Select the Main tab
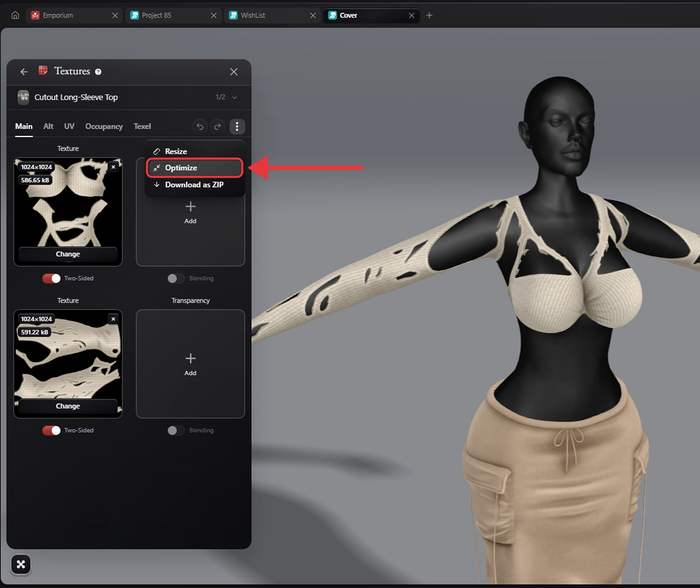This screenshot has width=700, height=588. [x=24, y=126]
